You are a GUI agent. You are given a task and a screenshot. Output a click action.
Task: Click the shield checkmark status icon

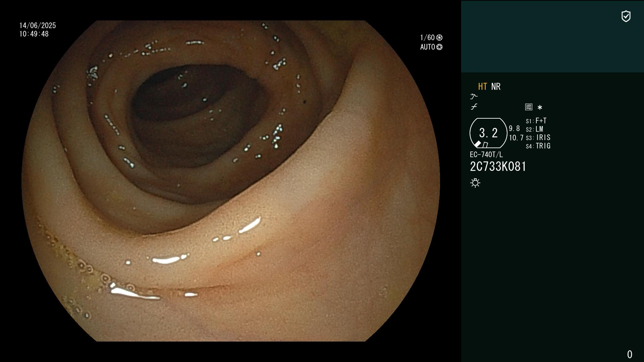tap(626, 16)
